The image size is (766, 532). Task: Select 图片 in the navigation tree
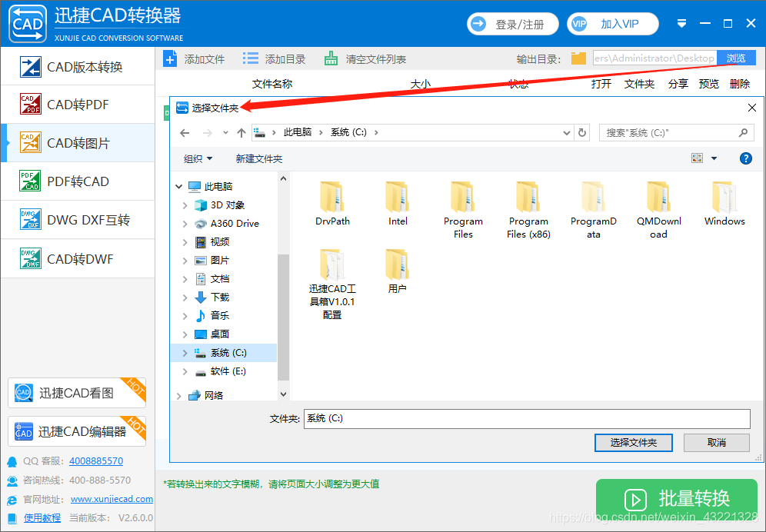(220, 261)
